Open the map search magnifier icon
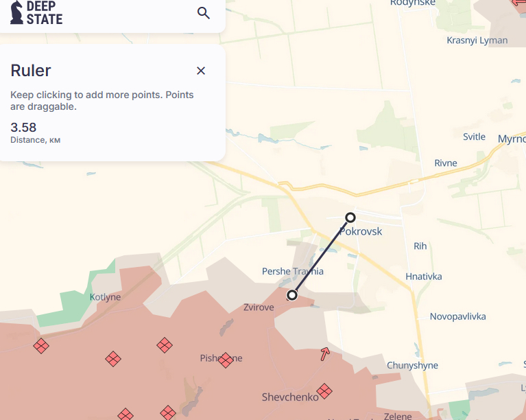 pyautogui.click(x=203, y=12)
